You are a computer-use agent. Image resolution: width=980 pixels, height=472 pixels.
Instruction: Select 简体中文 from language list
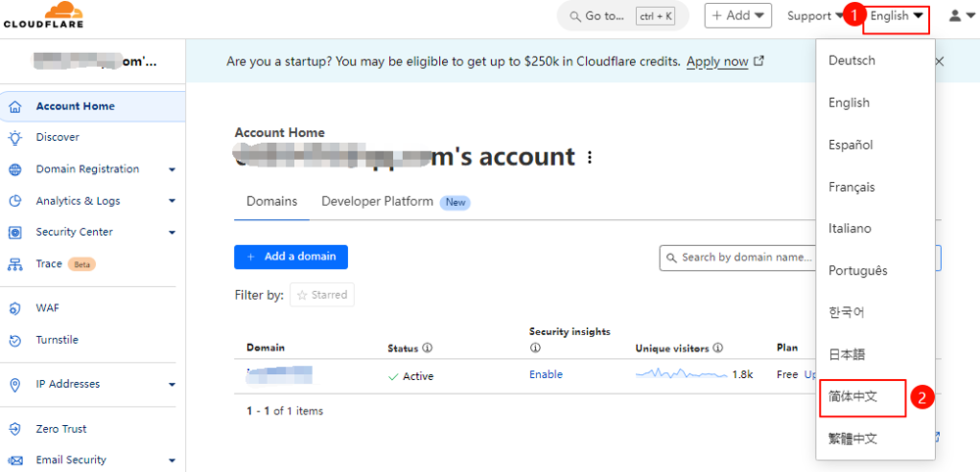tap(853, 397)
